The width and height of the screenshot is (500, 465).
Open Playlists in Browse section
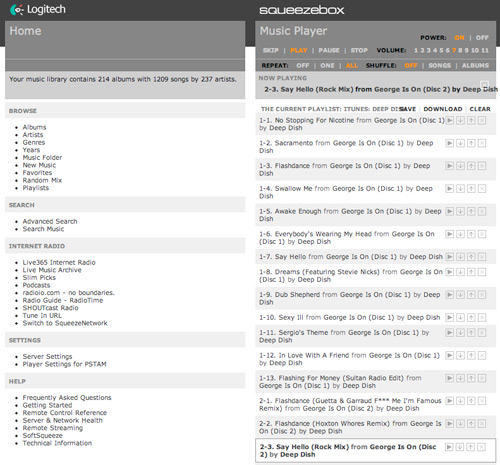point(36,188)
